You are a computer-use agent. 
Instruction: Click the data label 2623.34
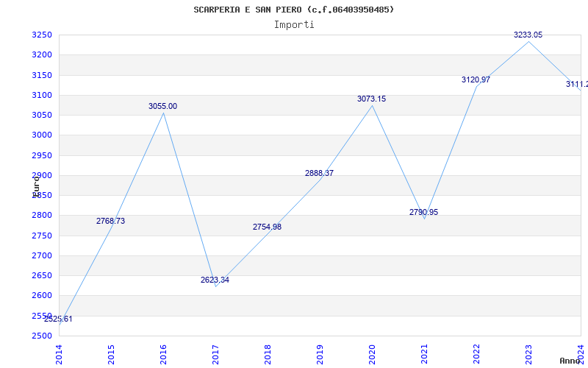215,280
